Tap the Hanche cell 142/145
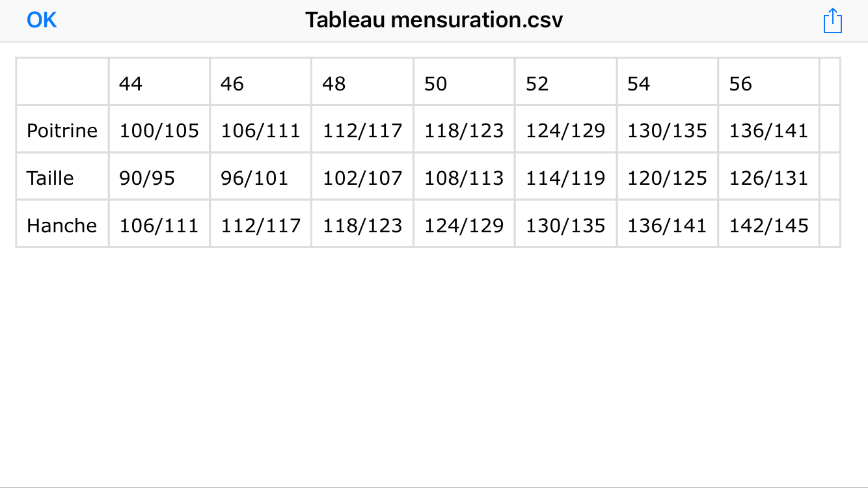868x488 pixels. [x=768, y=225]
